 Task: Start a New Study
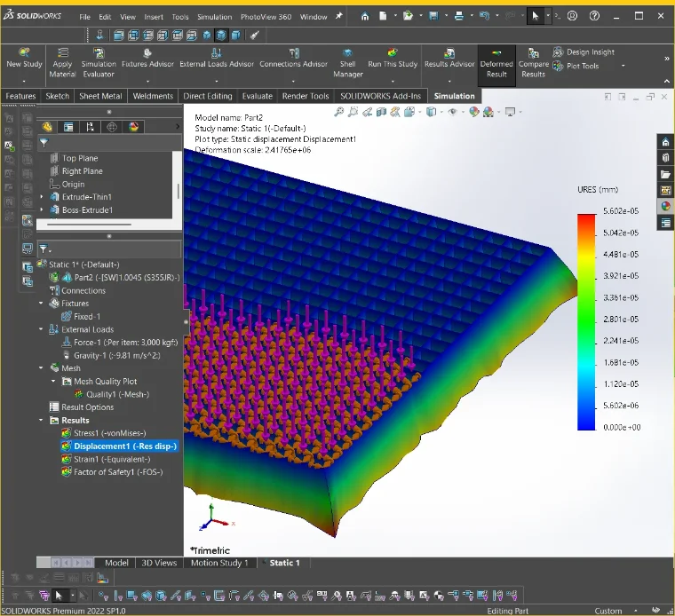(x=24, y=59)
